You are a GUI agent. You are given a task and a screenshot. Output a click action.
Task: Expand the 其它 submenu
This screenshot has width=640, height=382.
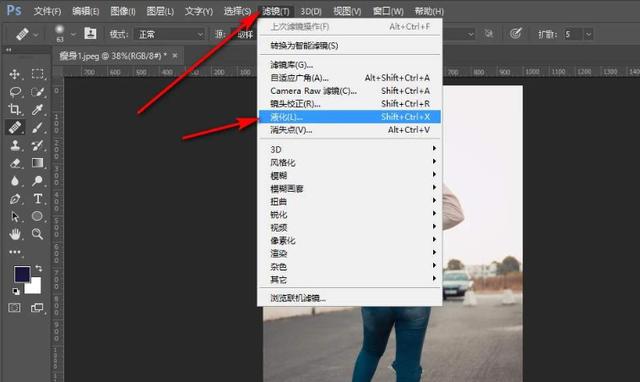tap(349, 280)
